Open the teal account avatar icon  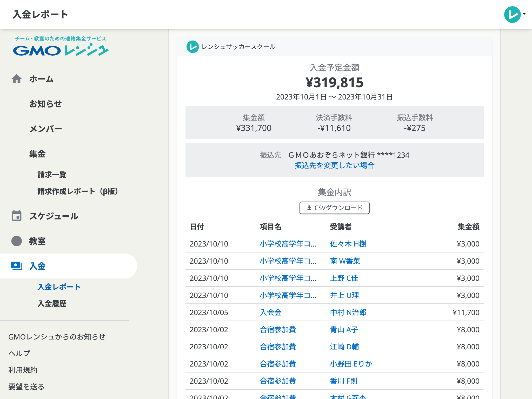point(512,15)
